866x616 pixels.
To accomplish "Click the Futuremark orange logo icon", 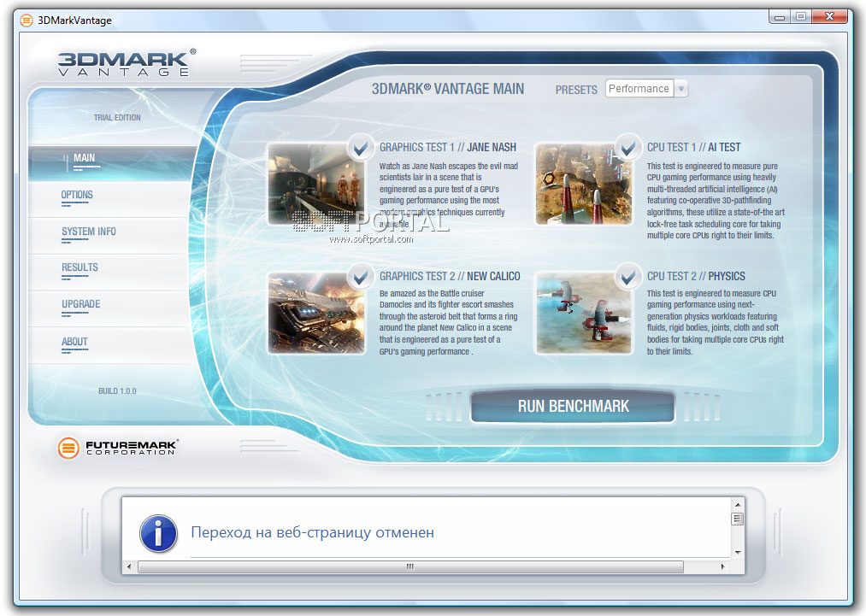I will click(68, 448).
